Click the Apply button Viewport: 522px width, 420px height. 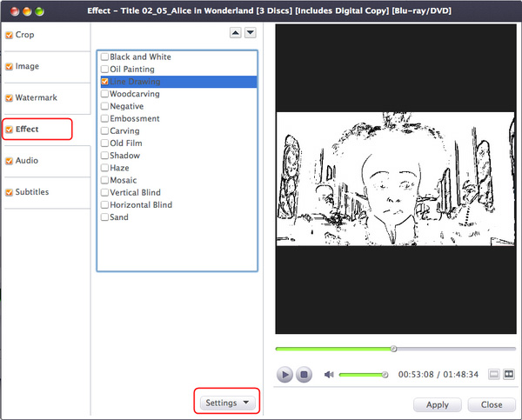coord(437,405)
